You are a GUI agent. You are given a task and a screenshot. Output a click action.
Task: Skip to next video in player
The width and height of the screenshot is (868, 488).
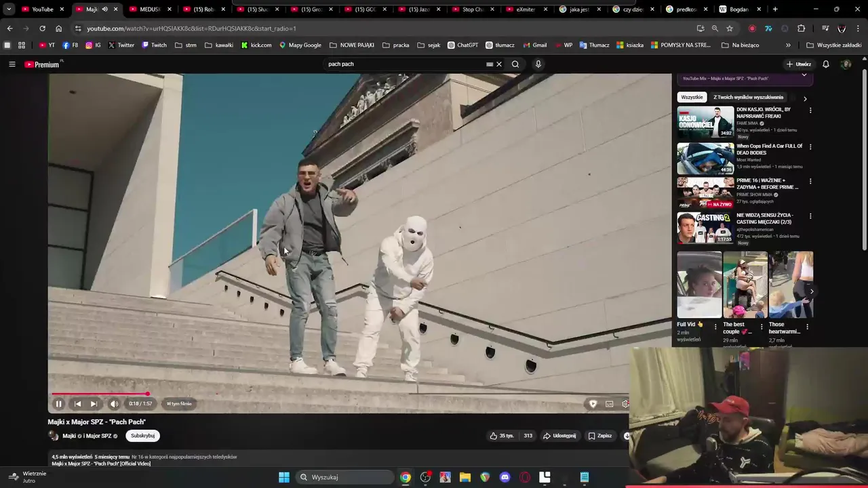[x=94, y=404]
